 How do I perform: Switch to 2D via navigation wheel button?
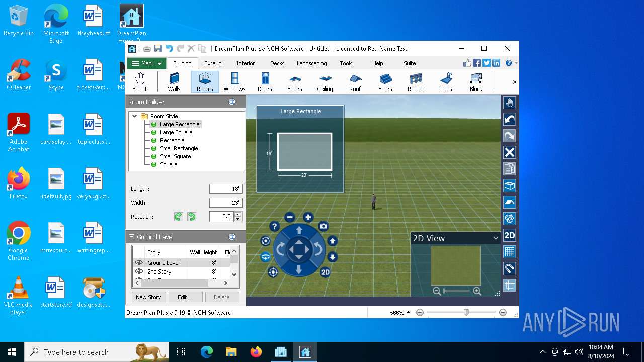pyautogui.click(x=325, y=272)
